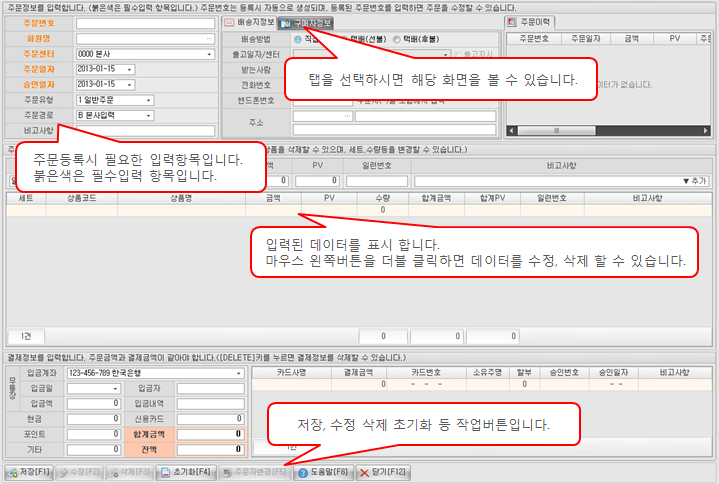Open the 주문일자 date dropdown
This screenshot has width=719, height=484.
tap(130, 70)
